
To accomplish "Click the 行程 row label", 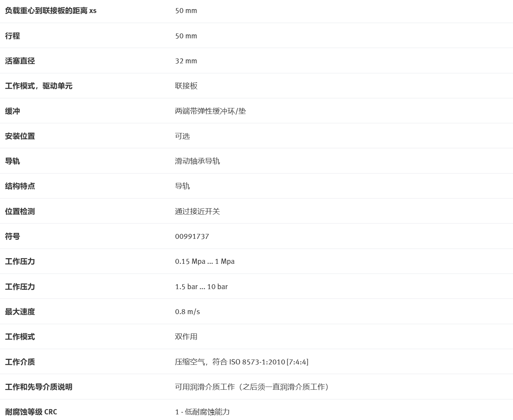I will coord(13,36).
